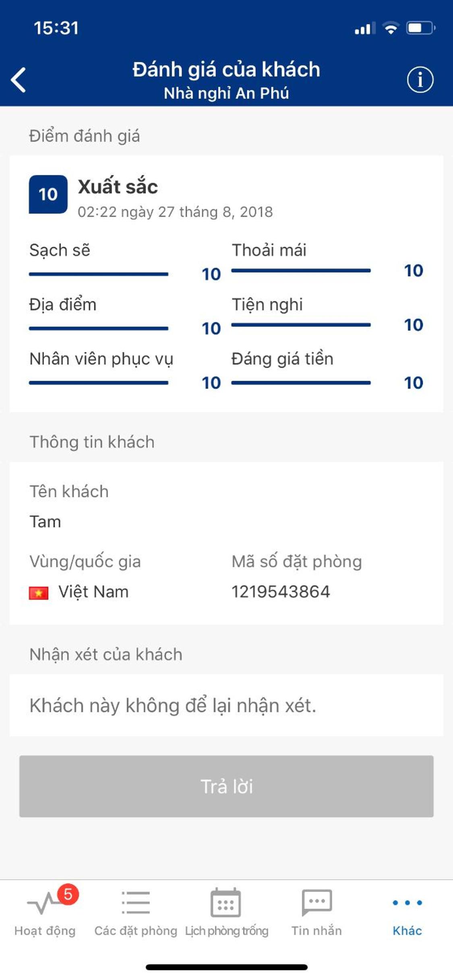Viewport: 453px width, 980px height.
Task: Select the Khác three-dots tab
Action: (407, 903)
